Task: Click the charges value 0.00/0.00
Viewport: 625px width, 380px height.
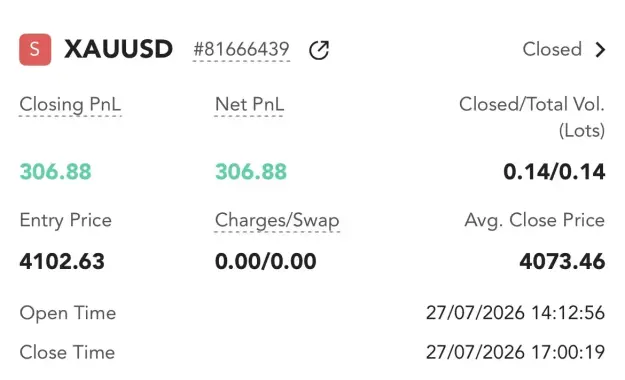Action: click(x=265, y=262)
